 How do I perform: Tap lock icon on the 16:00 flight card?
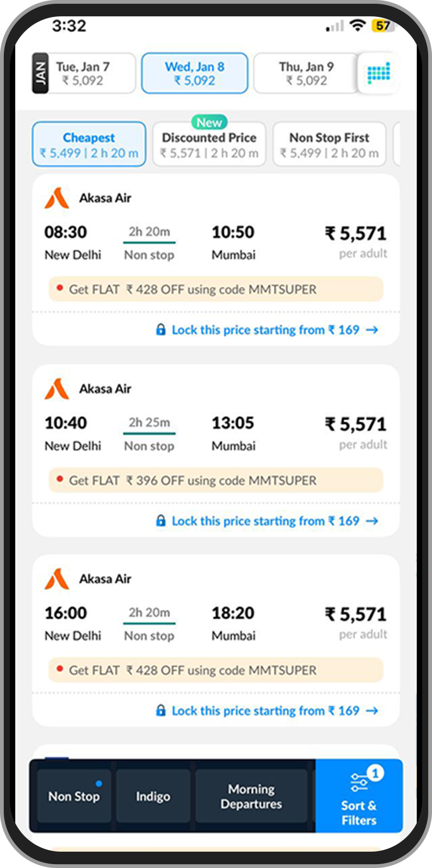(x=161, y=710)
